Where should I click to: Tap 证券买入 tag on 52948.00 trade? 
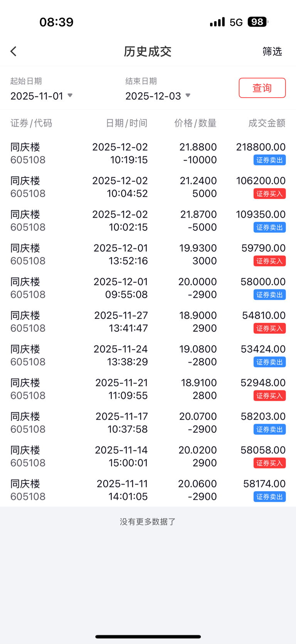(x=269, y=396)
